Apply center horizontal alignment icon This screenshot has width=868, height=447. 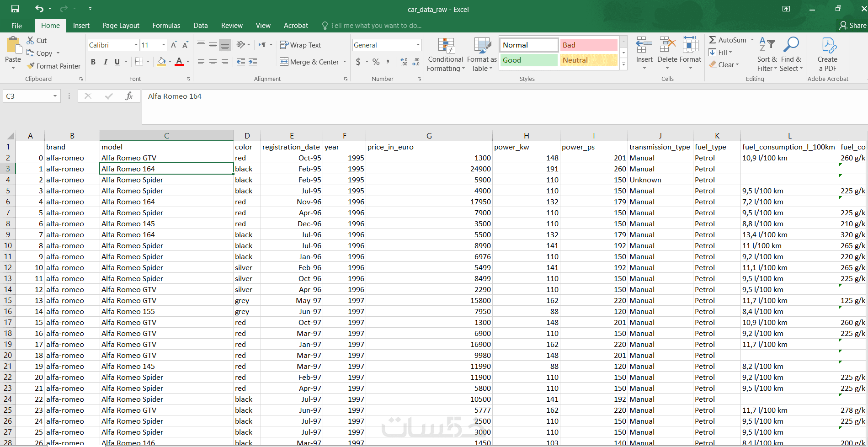click(213, 62)
